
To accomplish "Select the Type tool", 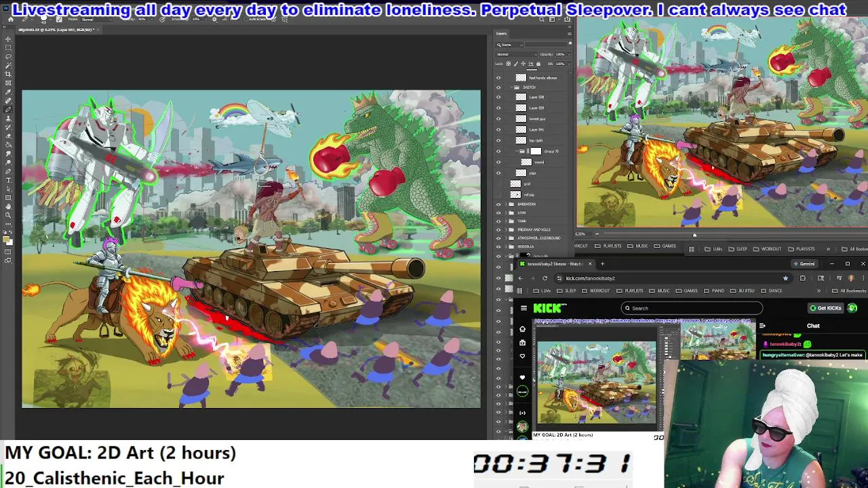I will tap(8, 180).
